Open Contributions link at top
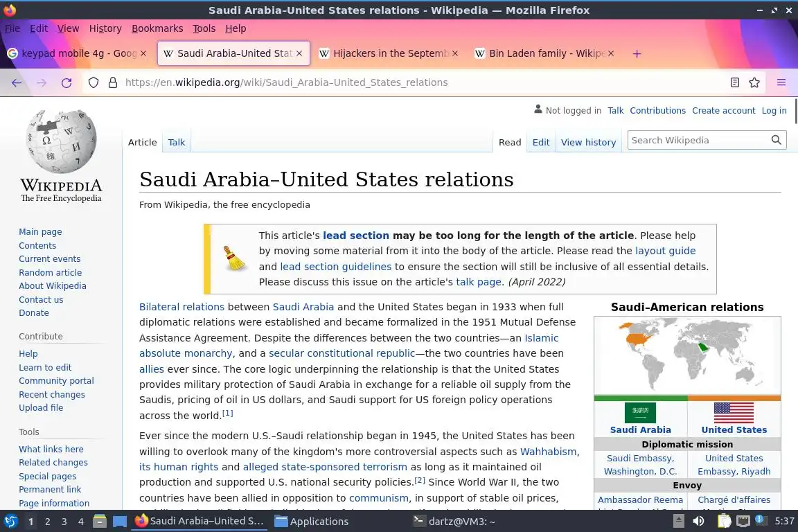 point(657,110)
